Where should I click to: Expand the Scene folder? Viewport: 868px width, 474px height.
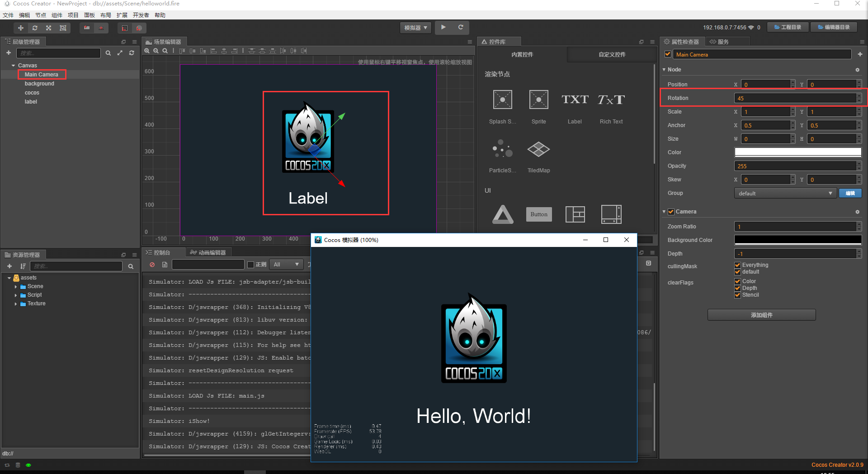pyautogui.click(x=16, y=287)
